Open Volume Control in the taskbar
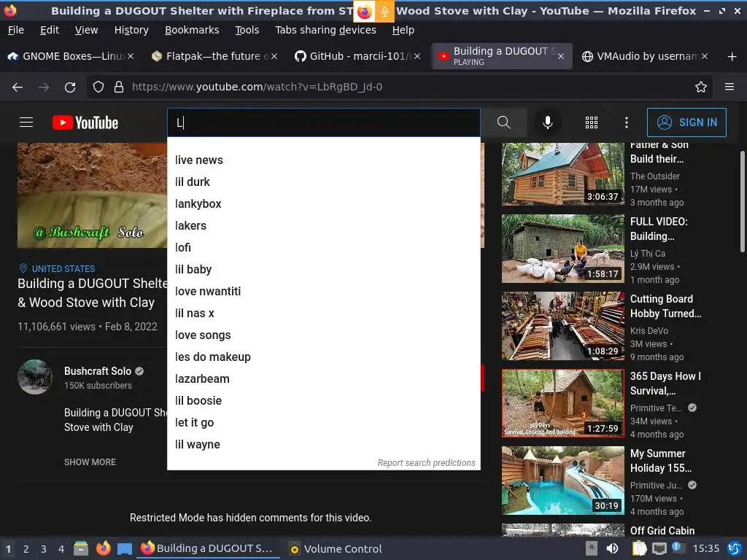Viewport: 747px width, 560px height. coord(336,549)
